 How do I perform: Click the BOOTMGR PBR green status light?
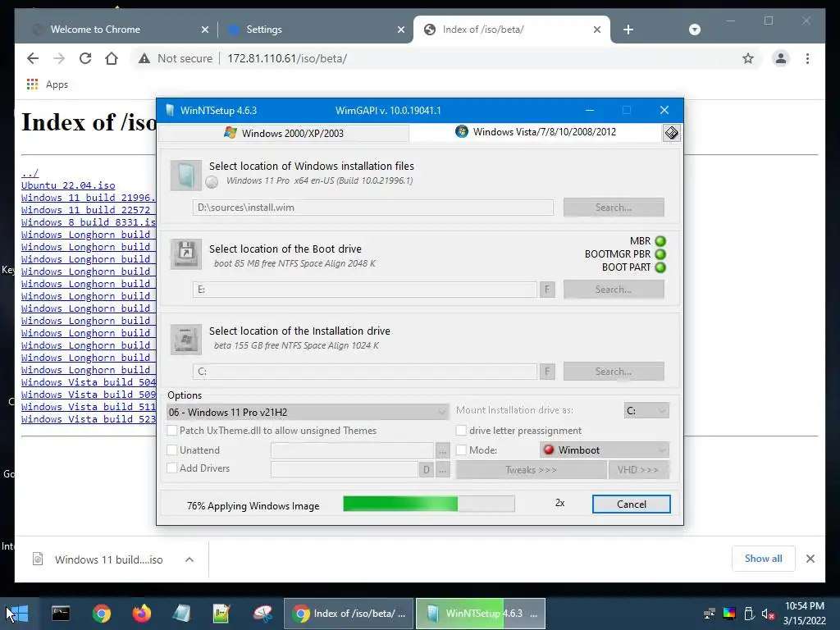coord(660,254)
